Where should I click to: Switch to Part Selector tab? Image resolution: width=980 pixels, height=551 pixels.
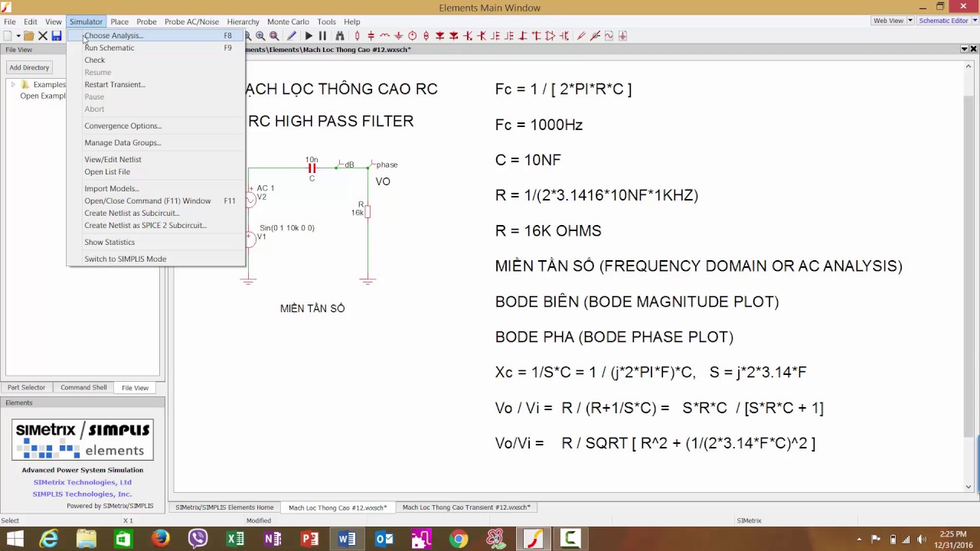click(x=27, y=387)
